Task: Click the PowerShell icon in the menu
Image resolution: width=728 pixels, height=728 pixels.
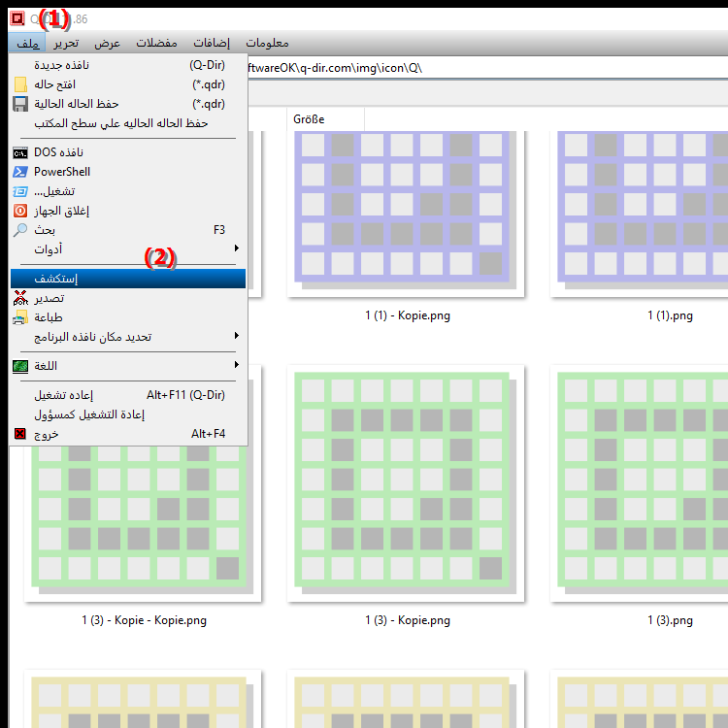Action: point(20,172)
